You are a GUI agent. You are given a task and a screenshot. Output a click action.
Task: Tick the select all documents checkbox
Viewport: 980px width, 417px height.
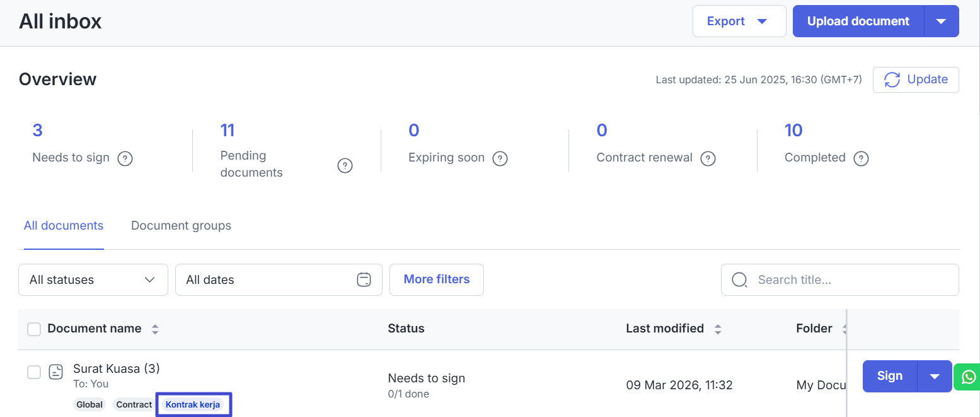click(34, 329)
